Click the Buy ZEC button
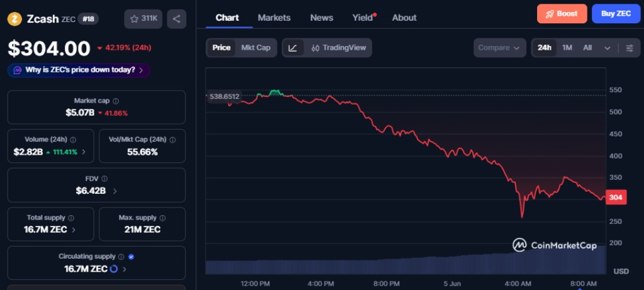 (x=616, y=14)
